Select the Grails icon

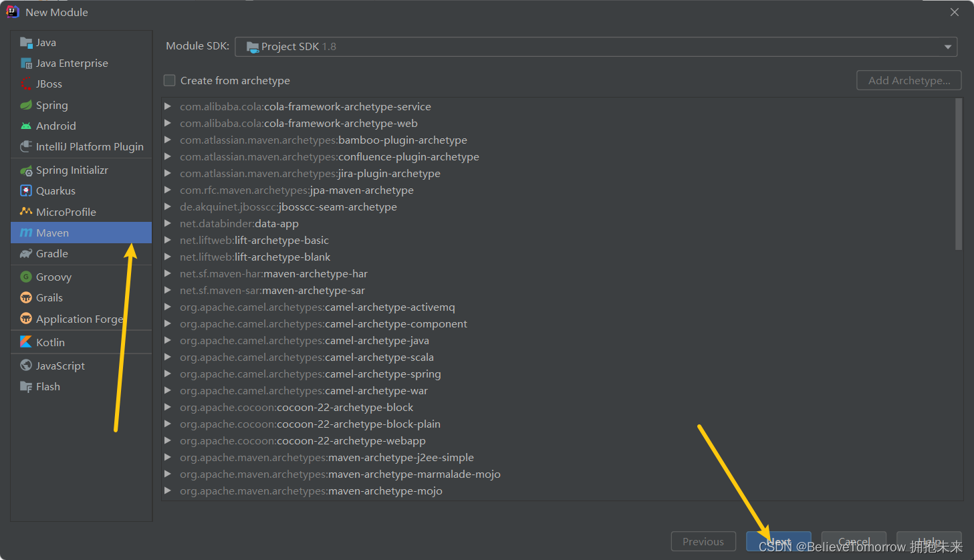[x=26, y=298]
